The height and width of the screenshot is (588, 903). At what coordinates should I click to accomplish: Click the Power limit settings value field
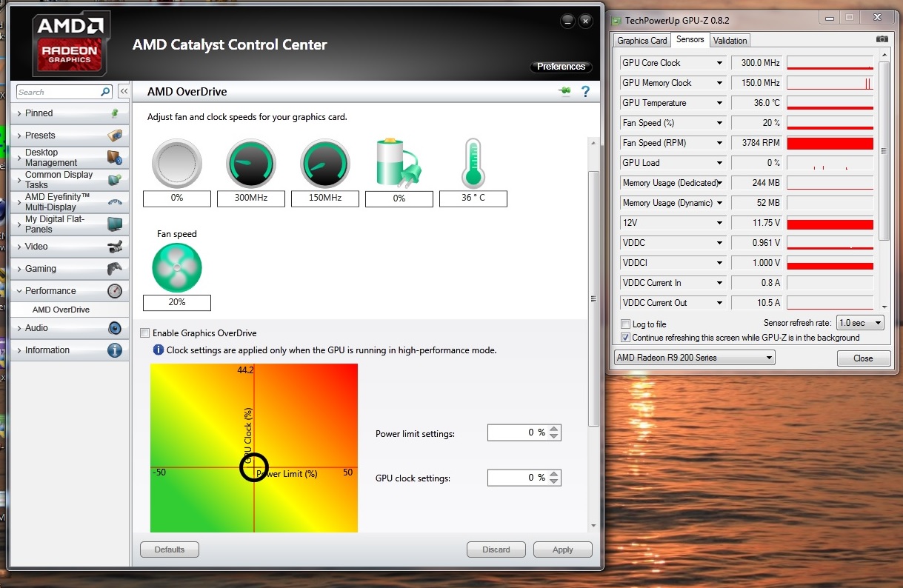pyautogui.click(x=517, y=432)
